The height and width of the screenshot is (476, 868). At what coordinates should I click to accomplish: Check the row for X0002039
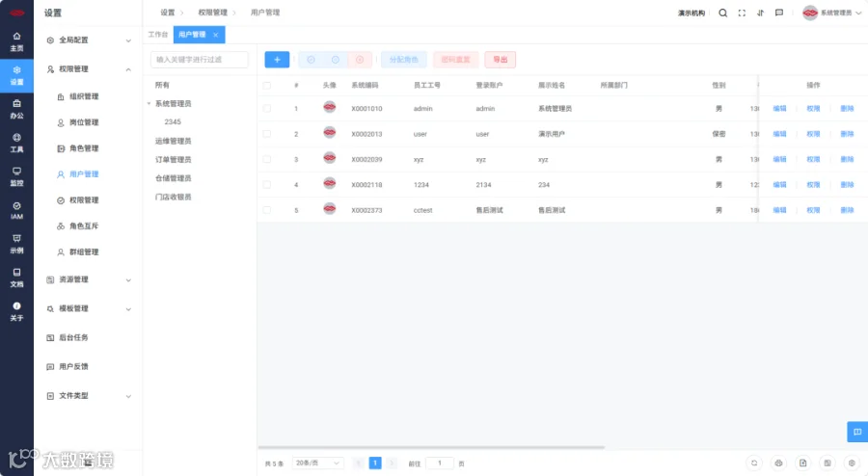click(267, 159)
